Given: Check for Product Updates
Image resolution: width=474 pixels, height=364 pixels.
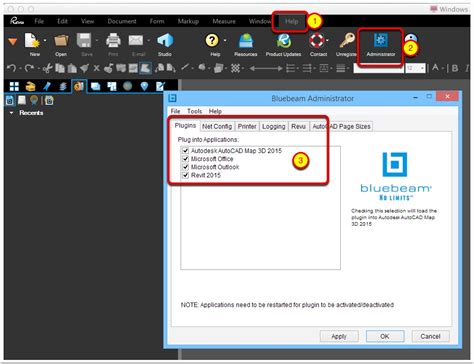Looking at the screenshot, I should tap(283, 41).
